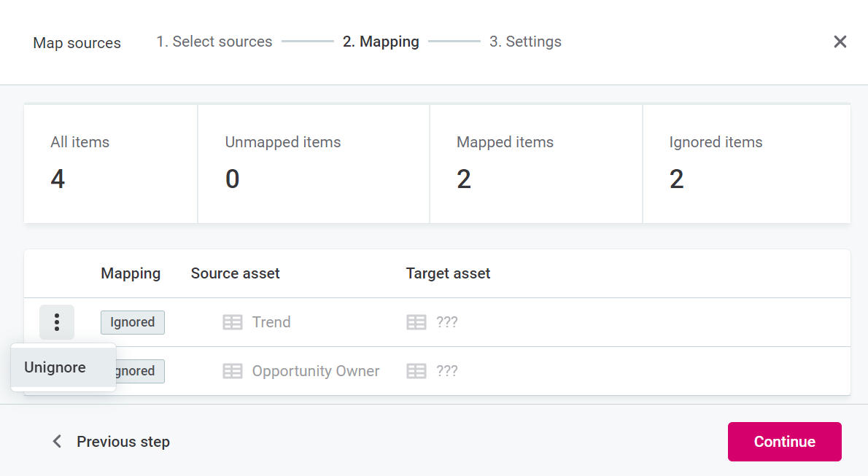
Task: Click the Target asset column header
Action: tap(448, 273)
